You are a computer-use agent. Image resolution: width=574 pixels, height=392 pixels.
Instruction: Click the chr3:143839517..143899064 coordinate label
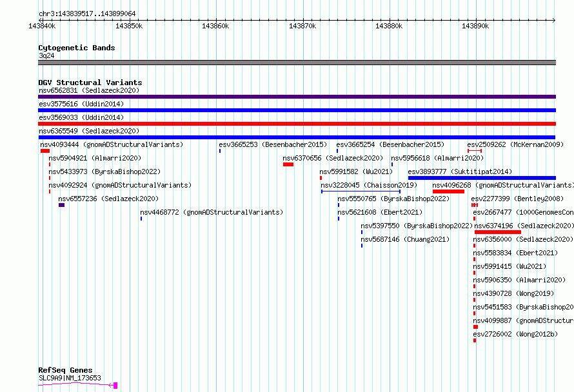[x=87, y=14]
